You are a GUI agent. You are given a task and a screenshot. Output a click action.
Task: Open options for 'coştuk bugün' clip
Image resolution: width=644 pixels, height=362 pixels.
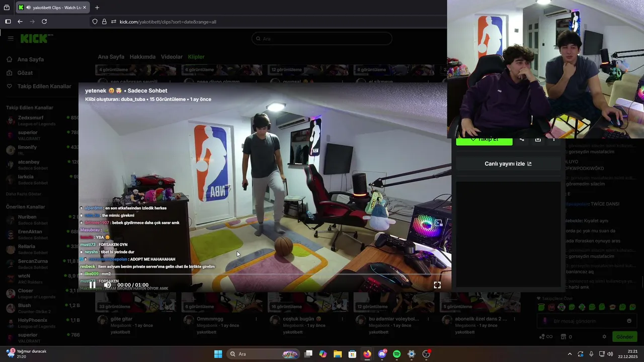click(x=343, y=319)
